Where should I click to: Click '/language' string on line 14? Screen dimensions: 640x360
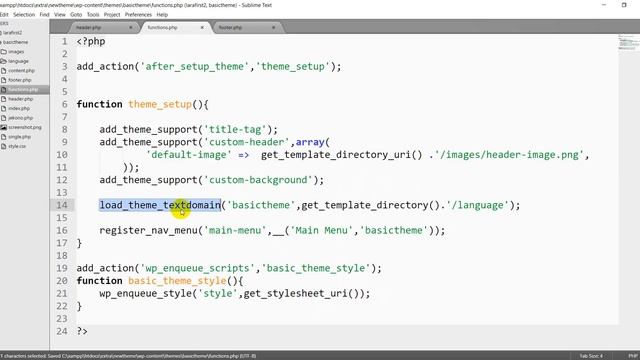tap(478, 205)
